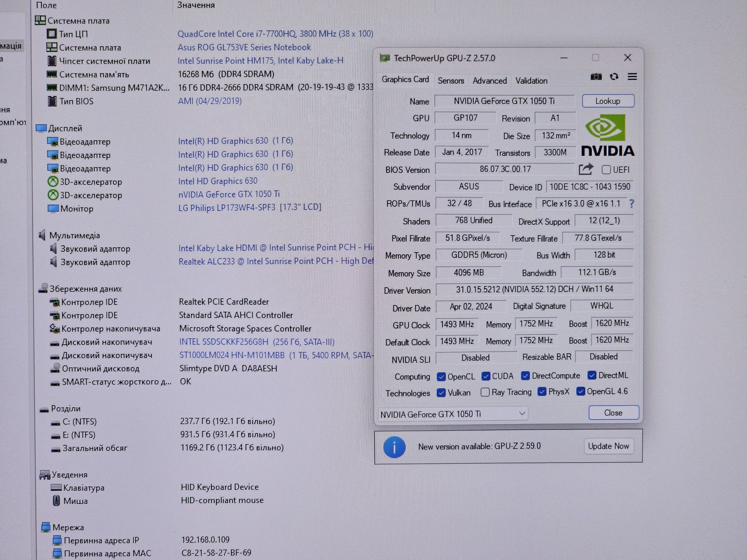Viewport: 747px width, 560px height.
Task: Click the Збереження даних storage icon
Action: (43, 288)
